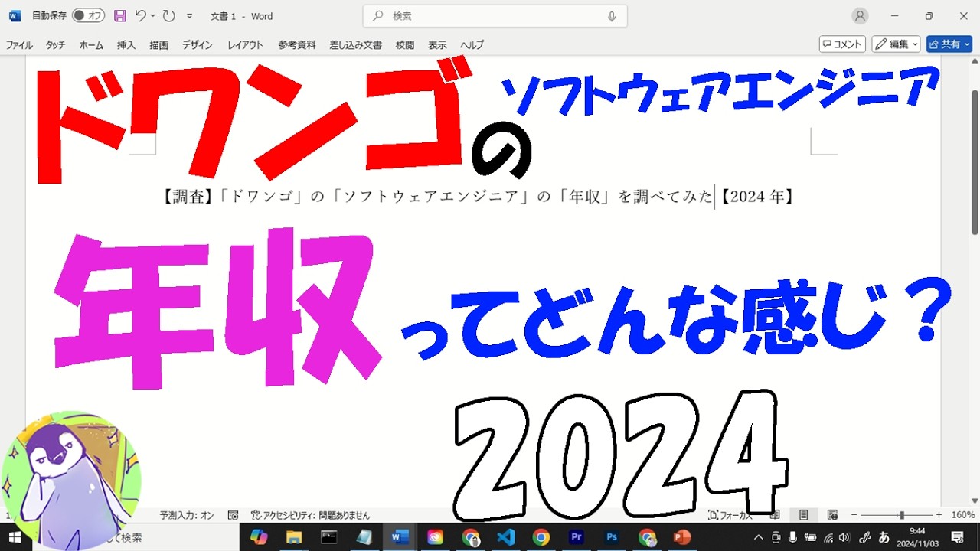Click the zoom out minus button
This screenshot has height=551, width=980.
[x=854, y=515]
